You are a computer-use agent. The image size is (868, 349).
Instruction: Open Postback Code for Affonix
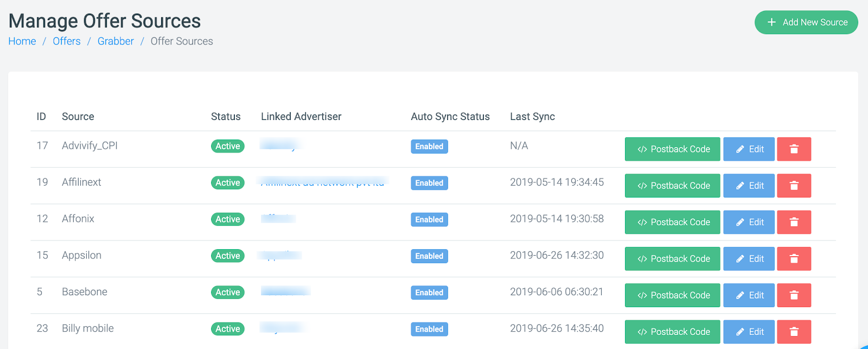click(673, 222)
